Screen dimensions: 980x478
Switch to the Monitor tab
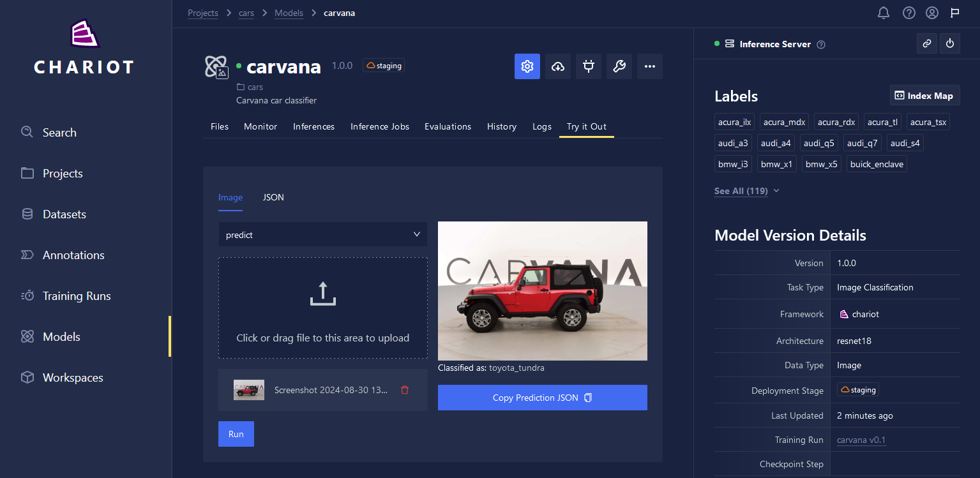pyautogui.click(x=260, y=126)
